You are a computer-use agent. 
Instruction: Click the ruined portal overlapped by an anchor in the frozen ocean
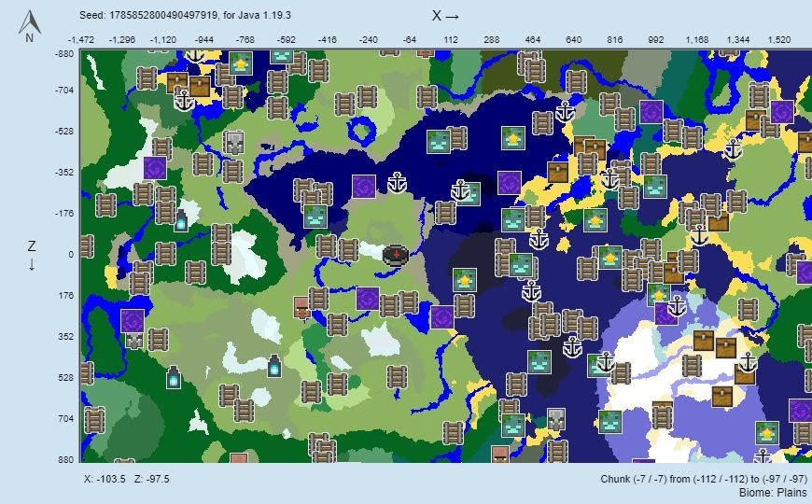click(x=665, y=314)
